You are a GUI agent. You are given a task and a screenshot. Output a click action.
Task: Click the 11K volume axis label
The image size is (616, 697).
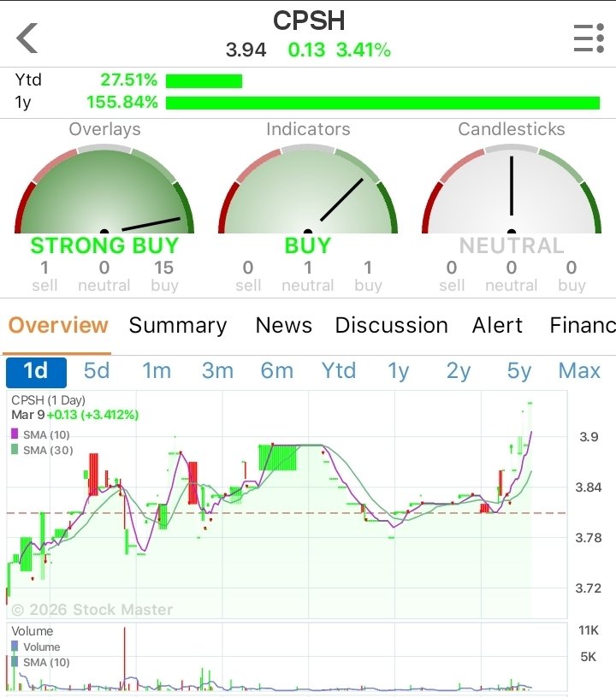589,630
